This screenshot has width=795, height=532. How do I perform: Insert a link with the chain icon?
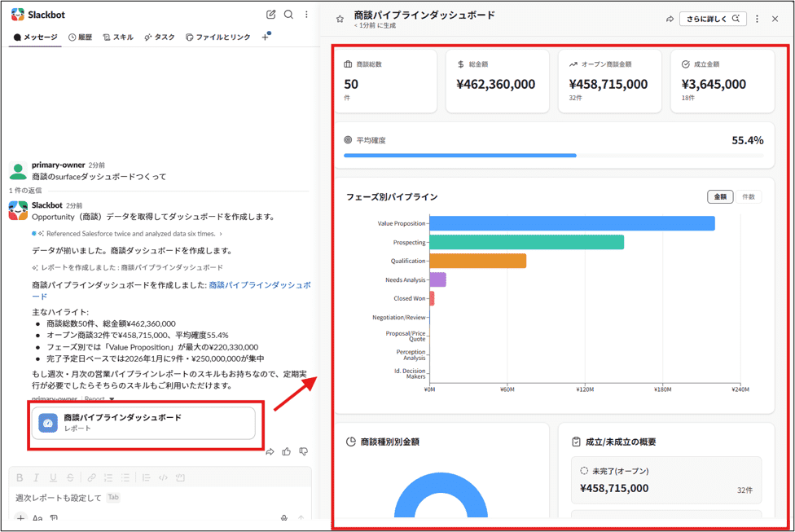(x=91, y=477)
